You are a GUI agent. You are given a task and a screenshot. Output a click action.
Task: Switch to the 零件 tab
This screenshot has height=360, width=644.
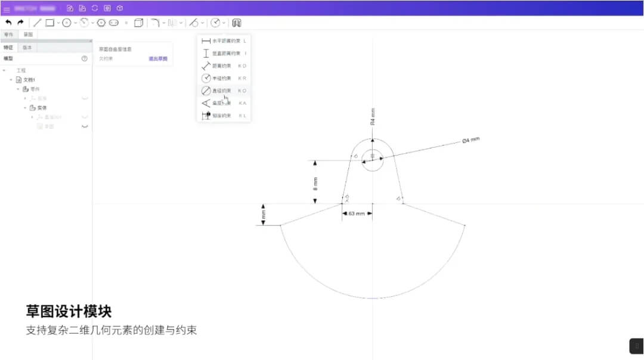pyautogui.click(x=8, y=35)
